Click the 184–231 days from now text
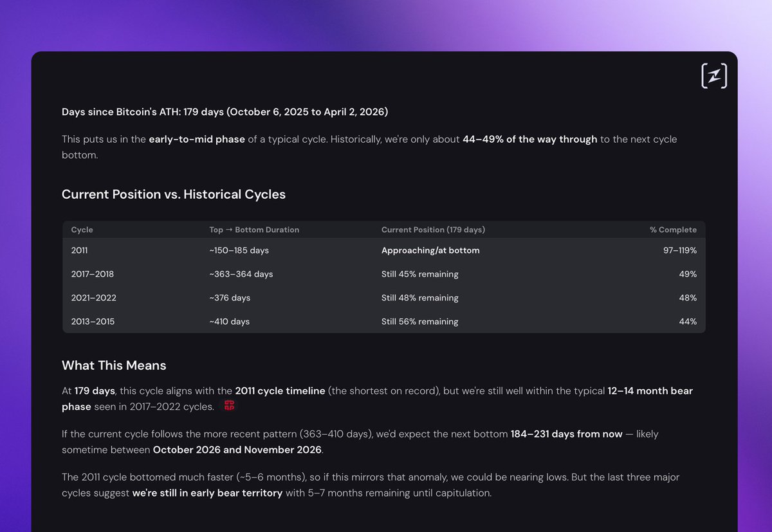 566,434
